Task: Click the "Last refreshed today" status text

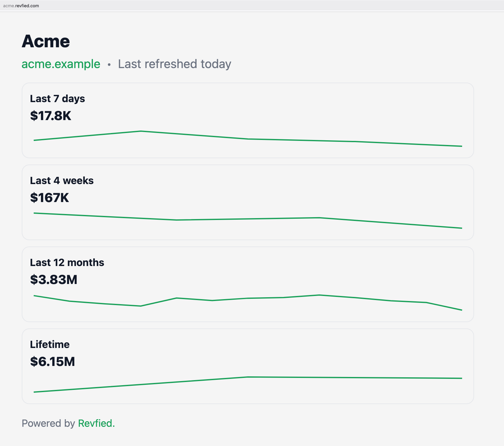Action: pyautogui.click(x=175, y=64)
